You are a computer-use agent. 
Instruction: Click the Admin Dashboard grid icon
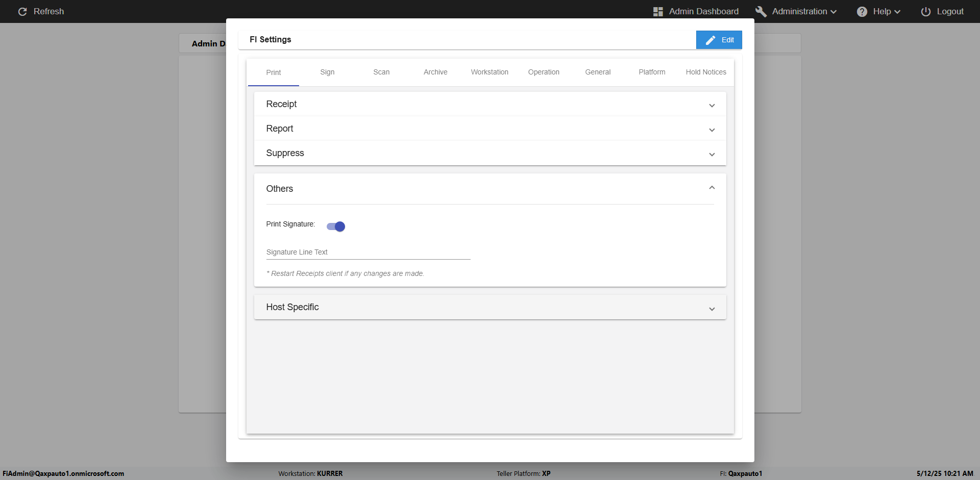click(x=658, y=12)
